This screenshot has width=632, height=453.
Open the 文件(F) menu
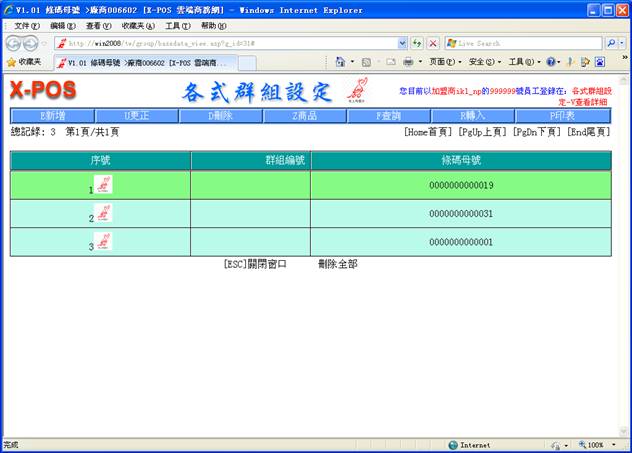(27, 25)
